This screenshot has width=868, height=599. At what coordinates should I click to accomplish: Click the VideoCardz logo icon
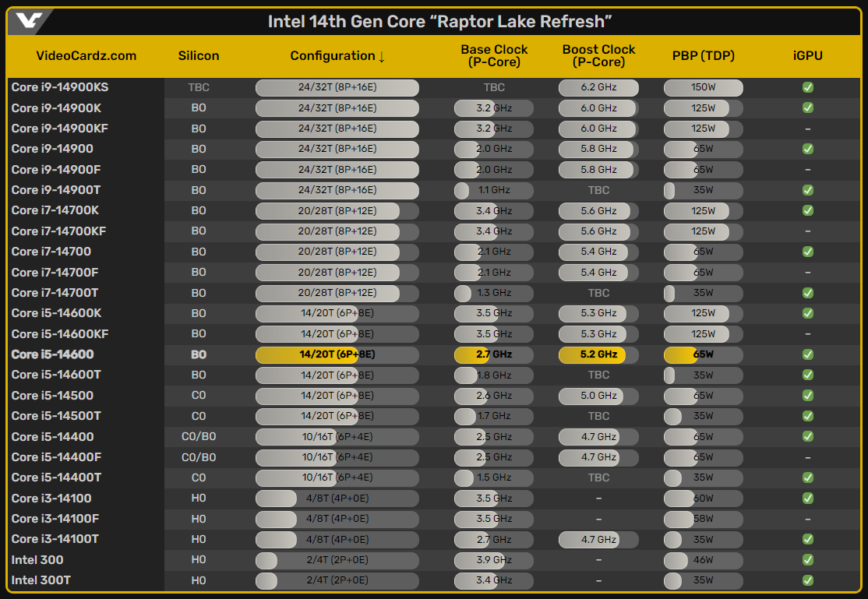click(29, 21)
